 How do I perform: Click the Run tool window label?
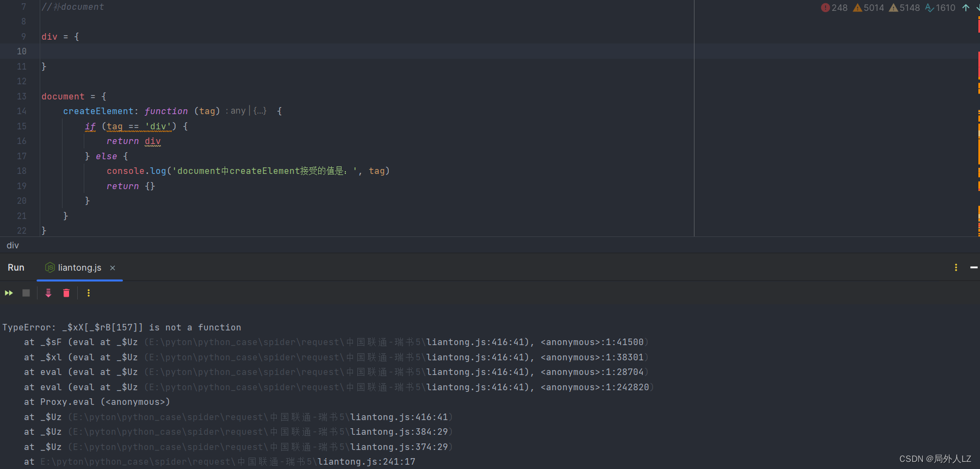[16, 267]
